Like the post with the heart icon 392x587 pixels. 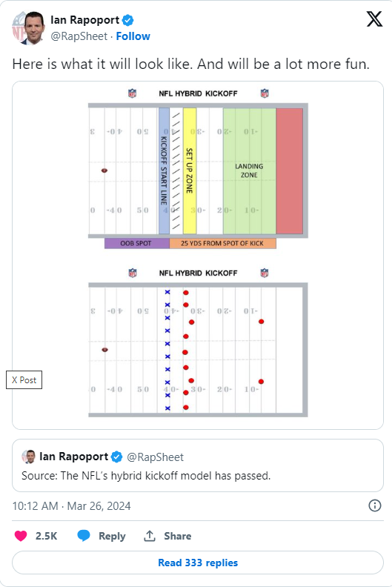21,536
